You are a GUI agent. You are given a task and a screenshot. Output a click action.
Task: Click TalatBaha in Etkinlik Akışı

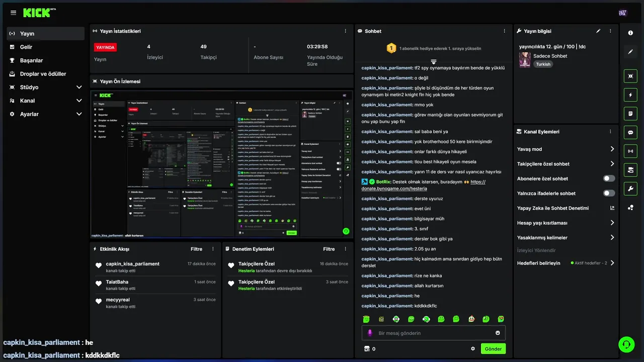[x=117, y=282]
